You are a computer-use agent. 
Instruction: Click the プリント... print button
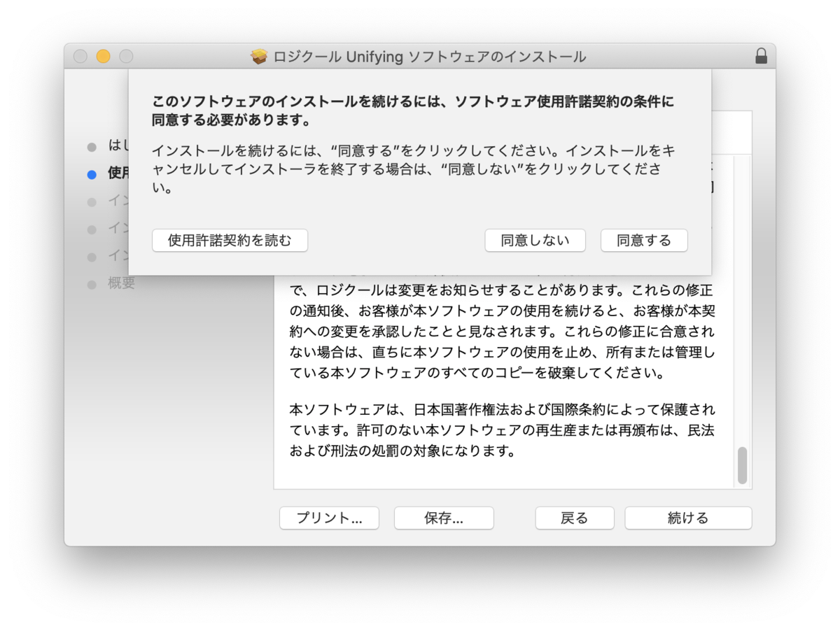[329, 518]
